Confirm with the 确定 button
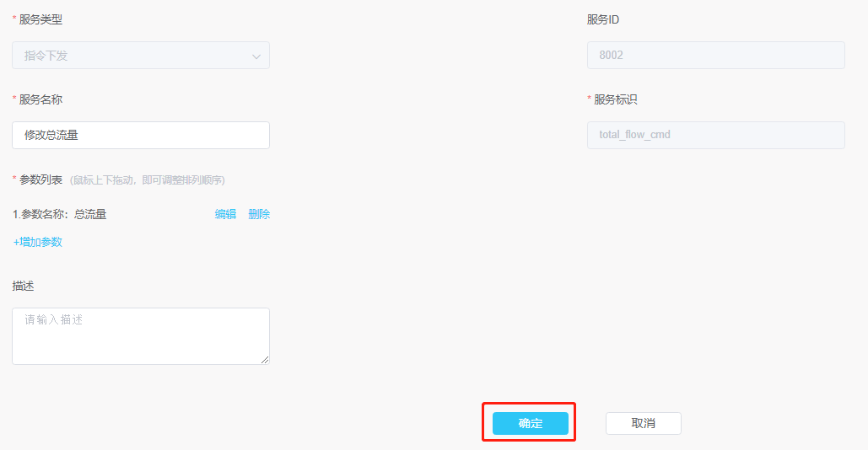The width and height of the screenshot is (868, 450). pyautogui.click(x=531, y=424)
